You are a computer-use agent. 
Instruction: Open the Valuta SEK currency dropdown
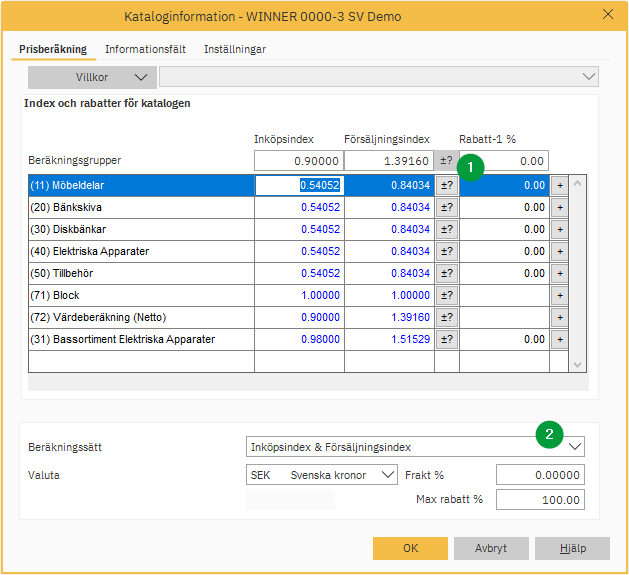387,475
